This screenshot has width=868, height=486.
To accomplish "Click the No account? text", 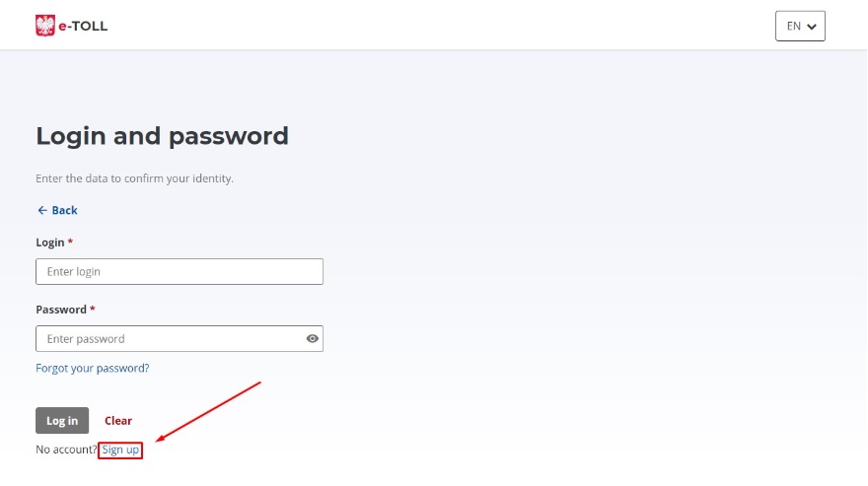I will 66,450.
